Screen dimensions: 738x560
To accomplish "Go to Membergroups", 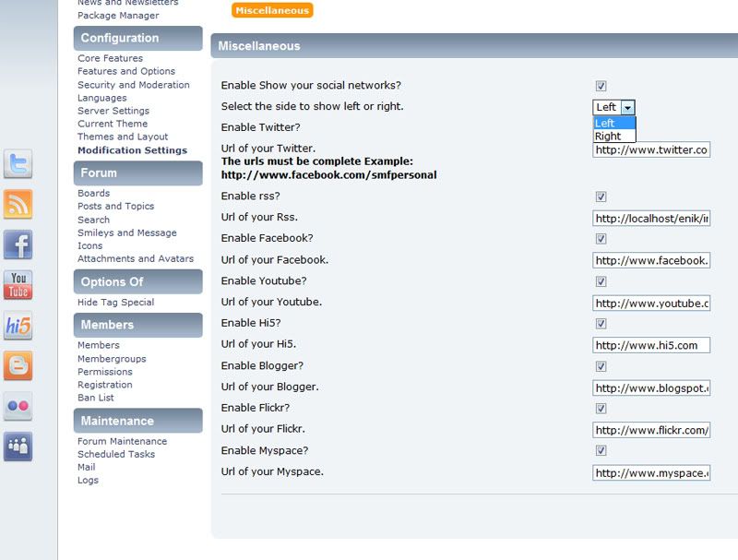I will pos(112,359).
